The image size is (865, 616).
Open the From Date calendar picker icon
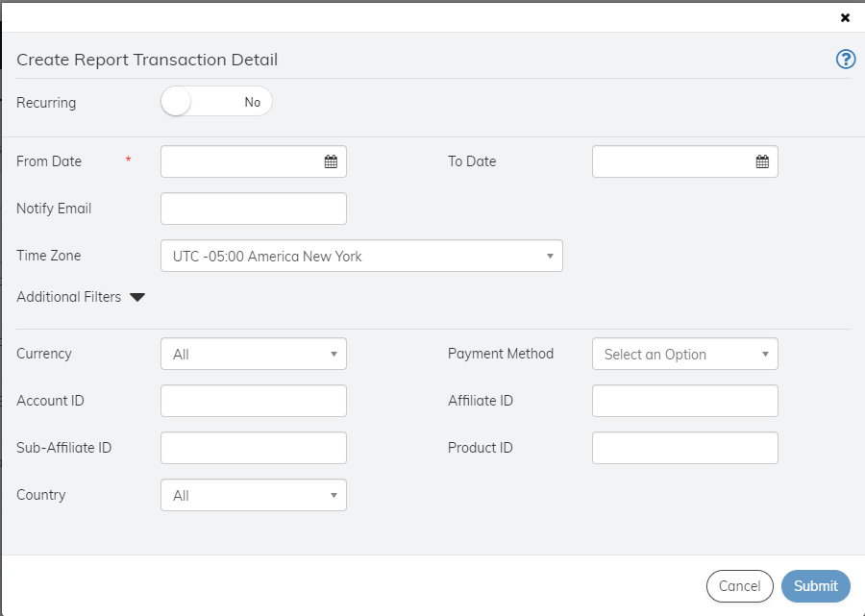331,161
